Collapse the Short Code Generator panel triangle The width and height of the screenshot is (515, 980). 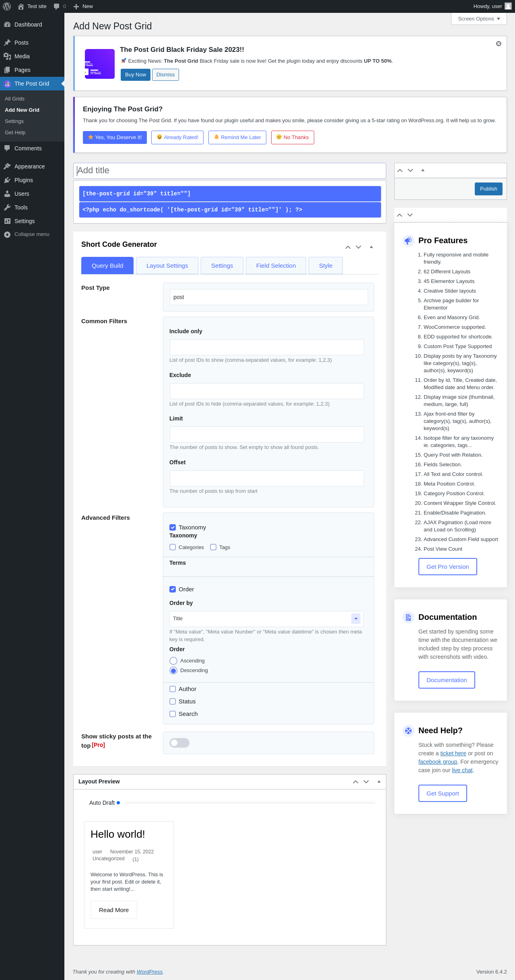[371, 247]
